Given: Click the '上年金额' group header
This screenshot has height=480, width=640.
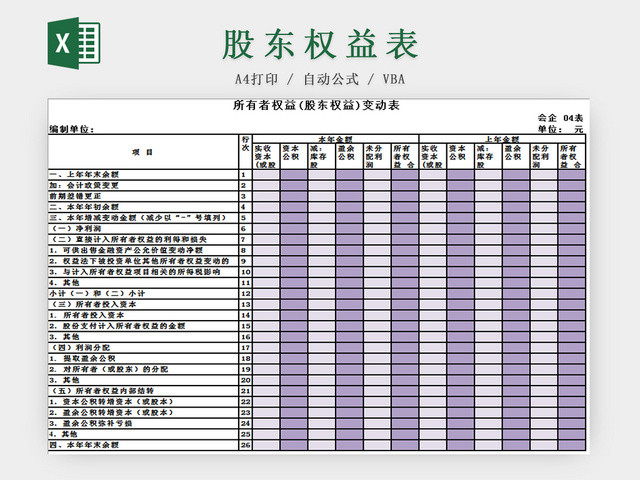Looking at the screenshot, I should pos(502,139).
